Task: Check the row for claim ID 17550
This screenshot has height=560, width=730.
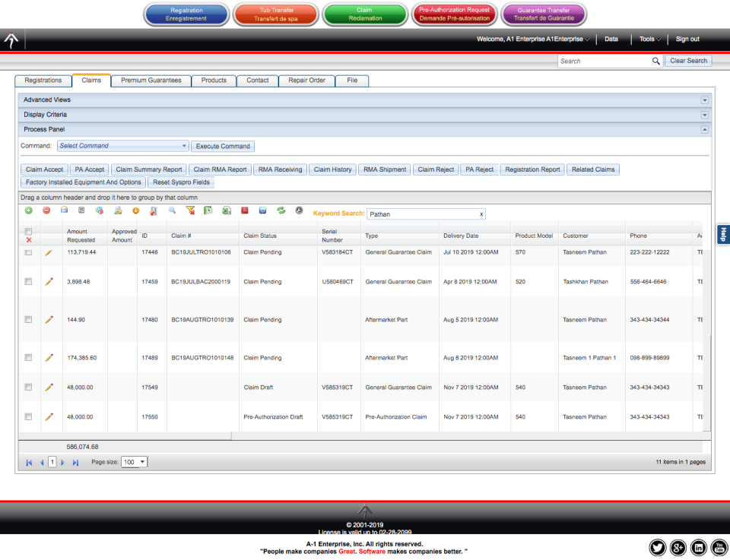Action: click(x=28, y=416)
